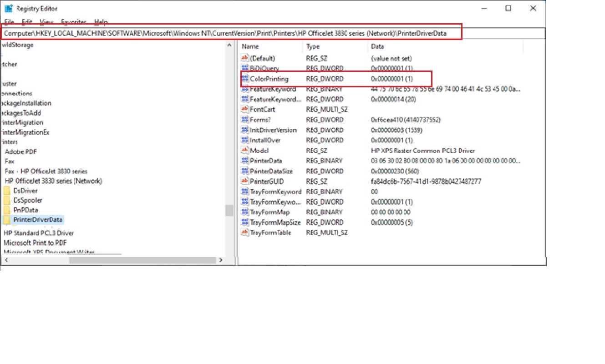Image resolution: width=605 pixels, height=364 pixels.
Task: Click the PrinterGUID string value icon
Action: 245,181
